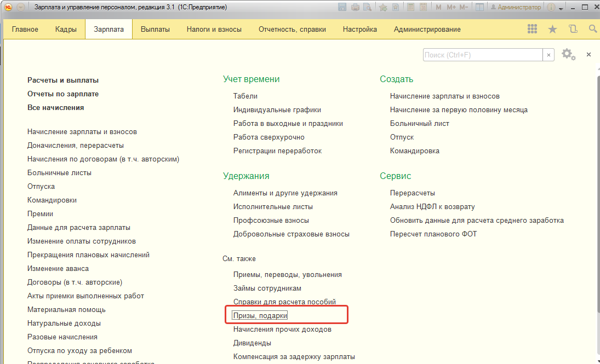Open Все начисления link

55,108
